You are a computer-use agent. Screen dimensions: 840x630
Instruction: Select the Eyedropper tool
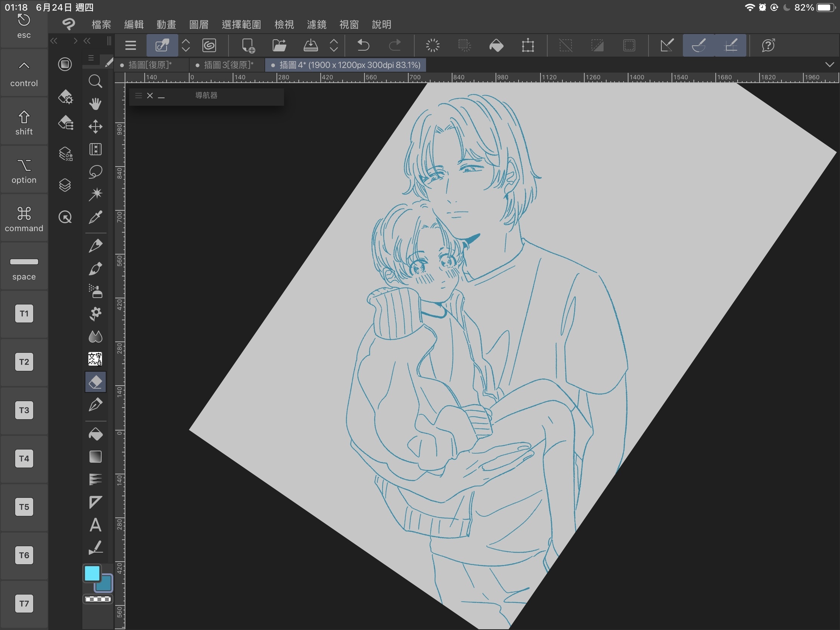click(95, 217)
